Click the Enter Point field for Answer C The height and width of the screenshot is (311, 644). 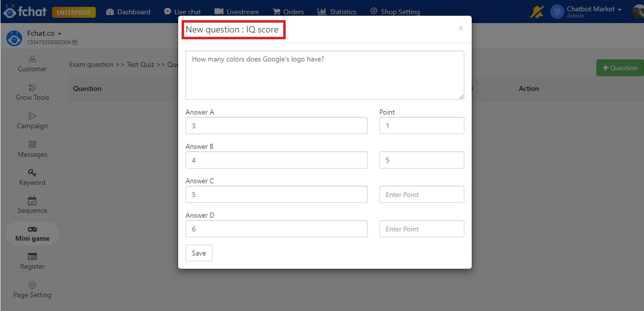422,195
